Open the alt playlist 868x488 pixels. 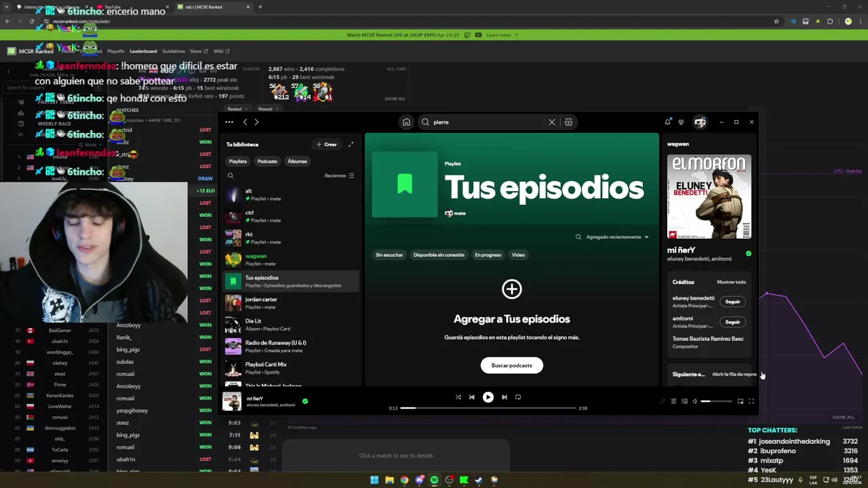pos(292,195)
